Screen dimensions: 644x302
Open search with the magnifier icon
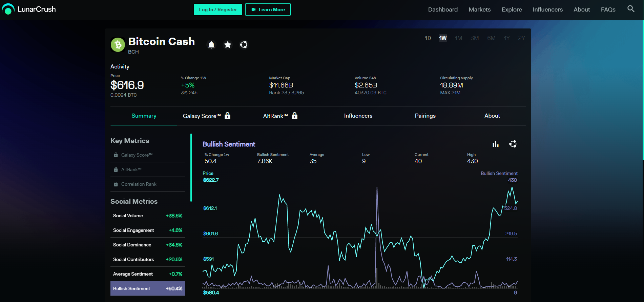(x=631, y=9)
